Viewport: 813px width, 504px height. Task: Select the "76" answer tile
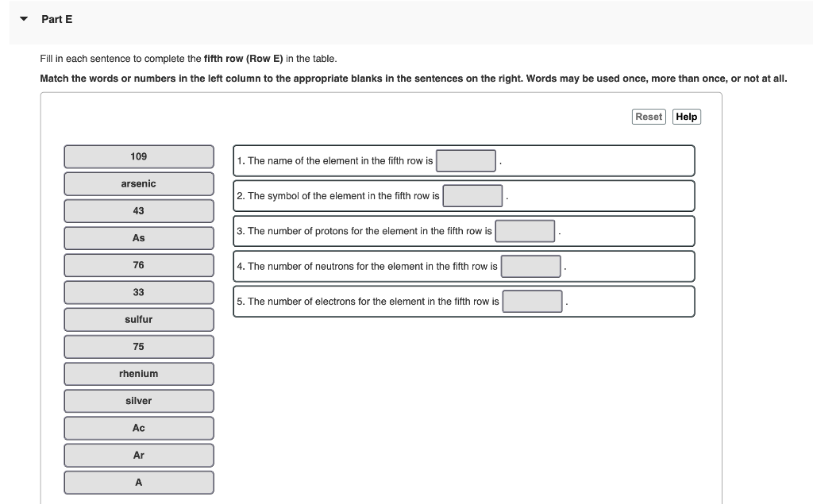[138, 265]
